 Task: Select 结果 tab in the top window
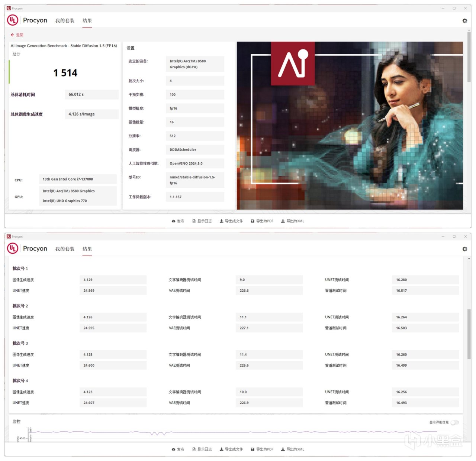click(87, 21)
